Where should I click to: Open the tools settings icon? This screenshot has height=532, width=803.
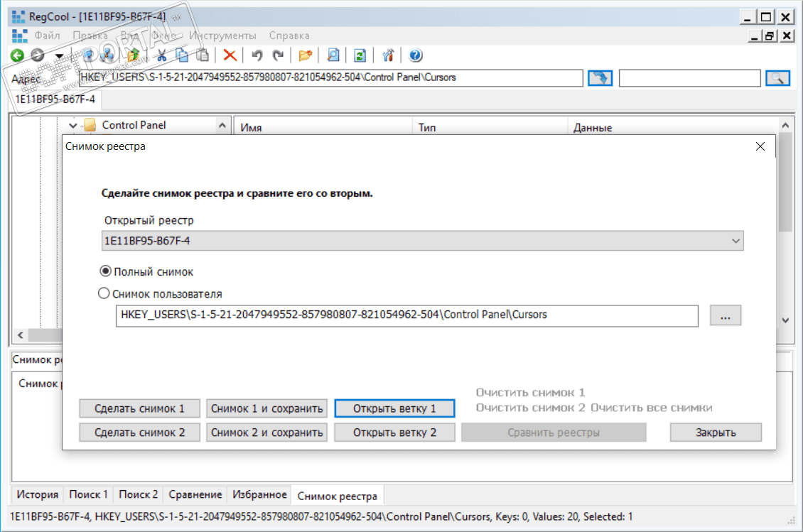point(388,55)
